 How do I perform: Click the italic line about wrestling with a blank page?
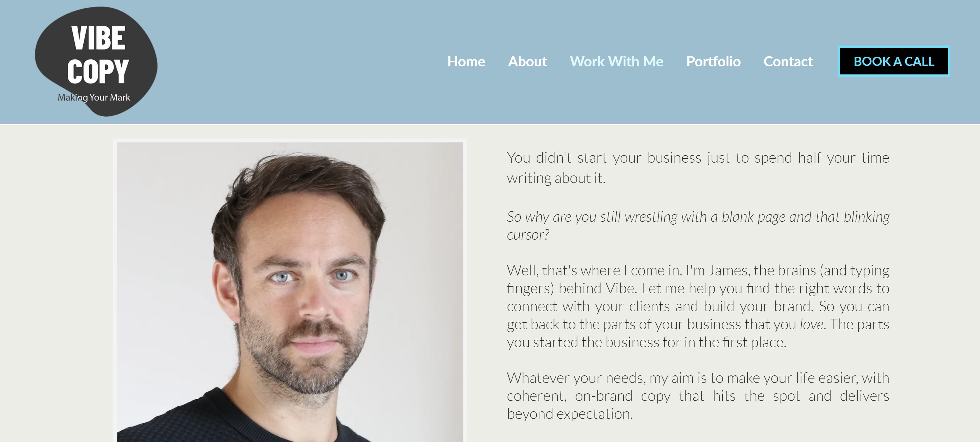click(x=698, y=226)
